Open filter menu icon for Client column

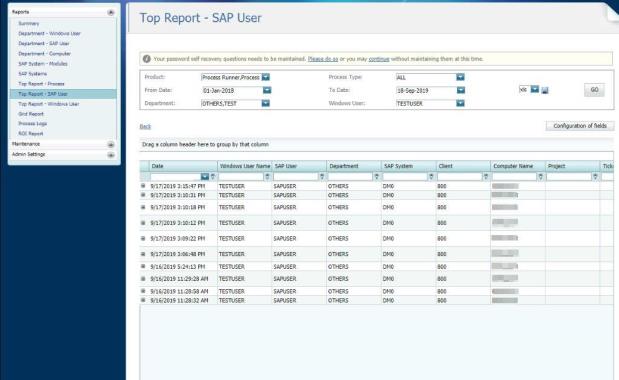pyautogui.click(x=486, y=176)
